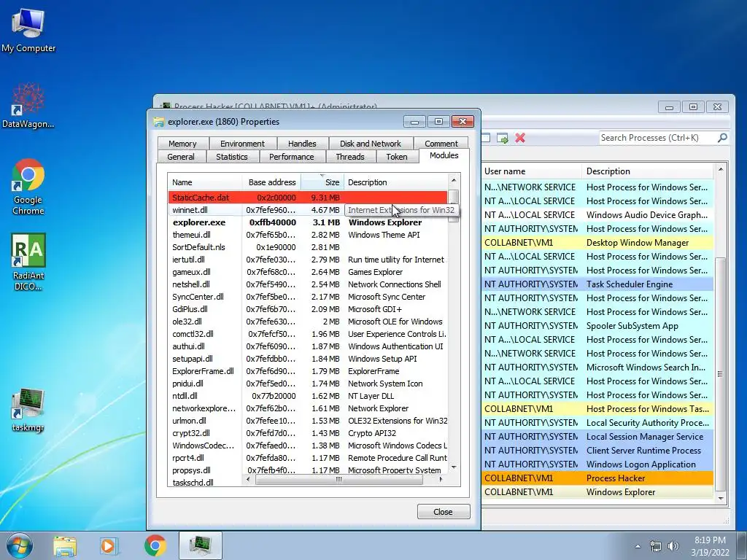Sort modules by Name column header
Image resolution: width=747 pixels, height=560 pixels.
205,182
